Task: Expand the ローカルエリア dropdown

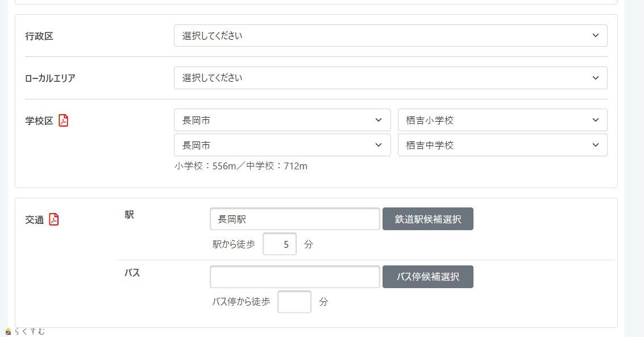Action: pos(390,78)
